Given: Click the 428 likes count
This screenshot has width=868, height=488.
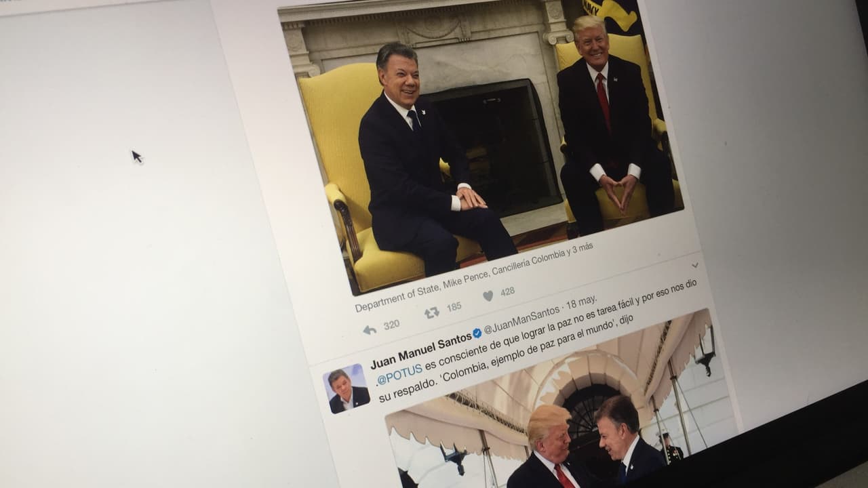Looking at the screenshot, I should 507,291.
